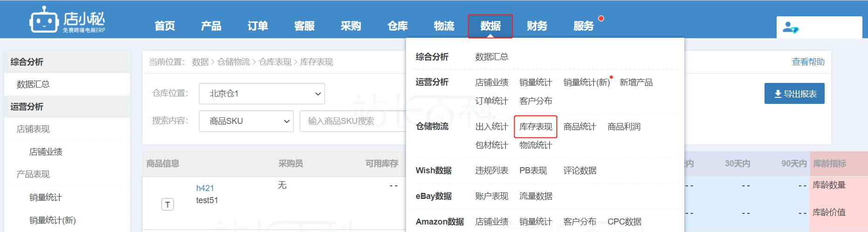Click the 采购员 column header
Image resolution: width=868 pixels, height=232 pixels.
pos(291,164)
